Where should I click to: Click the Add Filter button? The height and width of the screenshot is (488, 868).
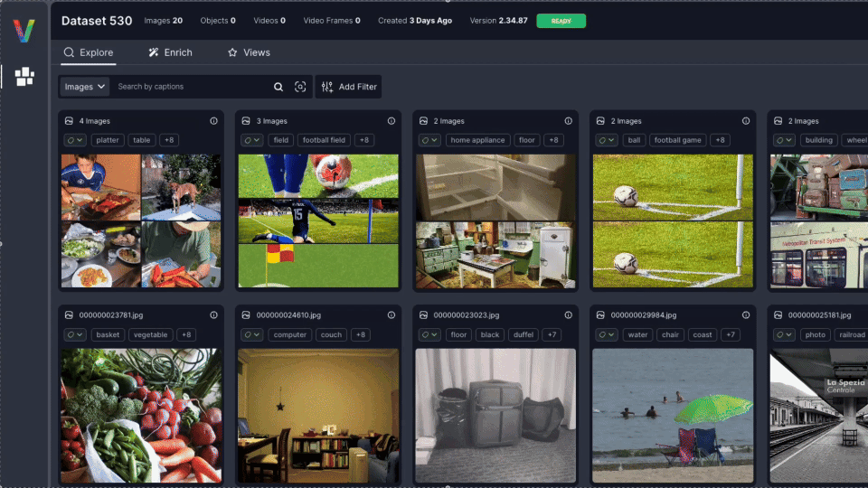349,87
